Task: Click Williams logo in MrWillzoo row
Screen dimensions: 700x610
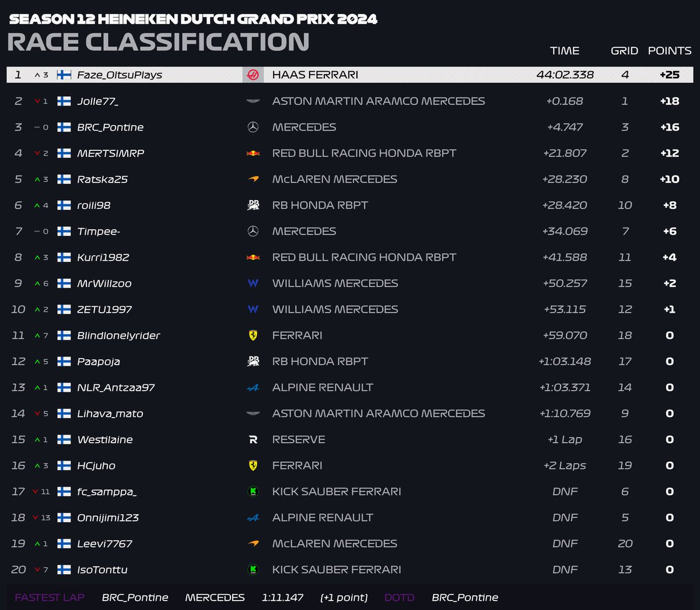Action: click(253, 283)
